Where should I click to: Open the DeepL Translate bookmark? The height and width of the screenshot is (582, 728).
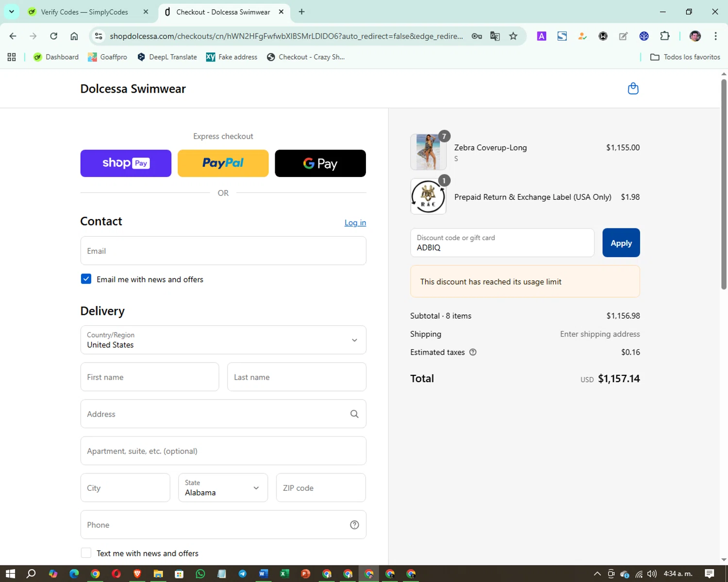click(167, 57)
